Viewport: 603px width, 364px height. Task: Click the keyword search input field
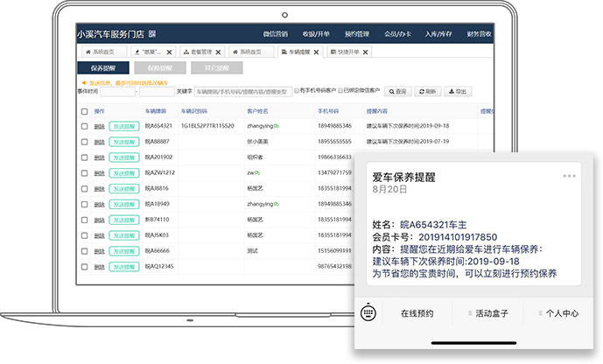tap(241, 91)
